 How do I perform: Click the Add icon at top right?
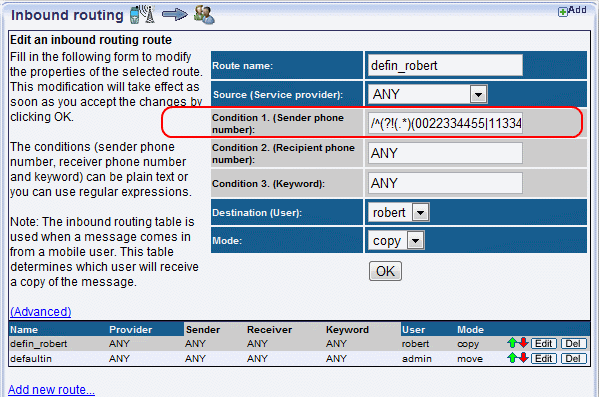pyautogui.click(x=562, y=12)
